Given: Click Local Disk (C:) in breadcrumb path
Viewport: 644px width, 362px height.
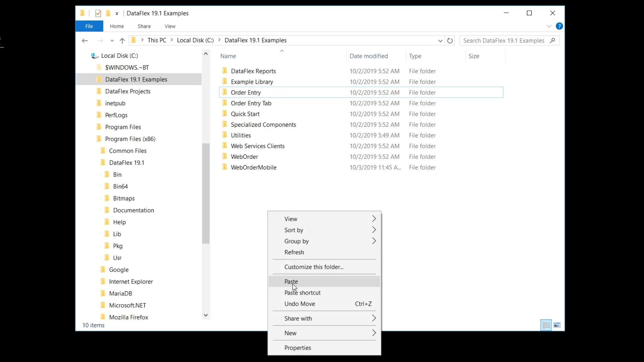Looking at the screenshot, I should tap(195, 40).
